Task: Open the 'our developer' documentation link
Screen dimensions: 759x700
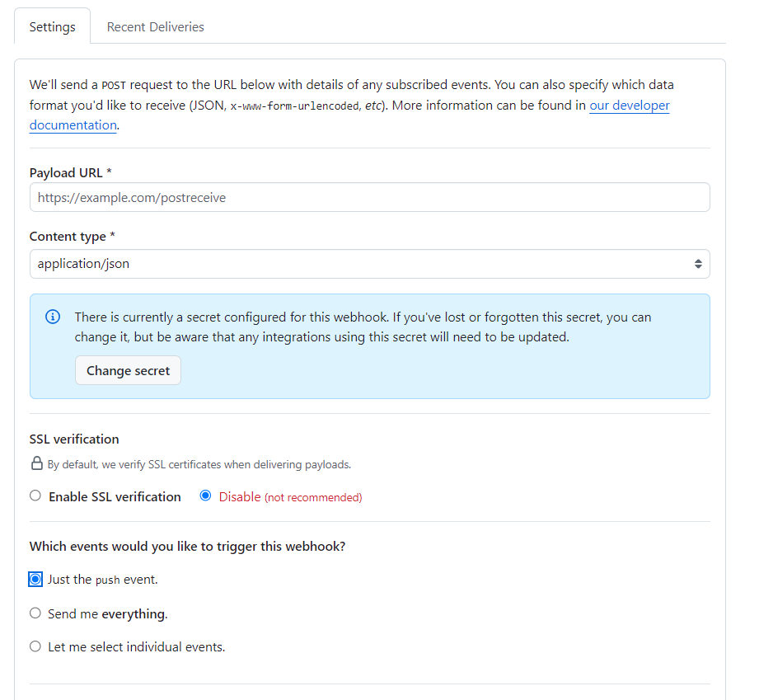Action: [630, 105]
